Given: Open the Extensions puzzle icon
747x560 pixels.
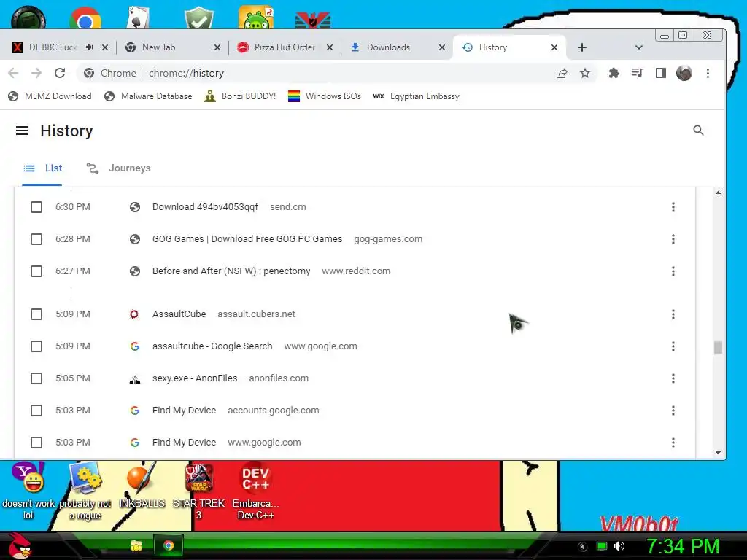Looking at the screenshot, I should 614,73.
